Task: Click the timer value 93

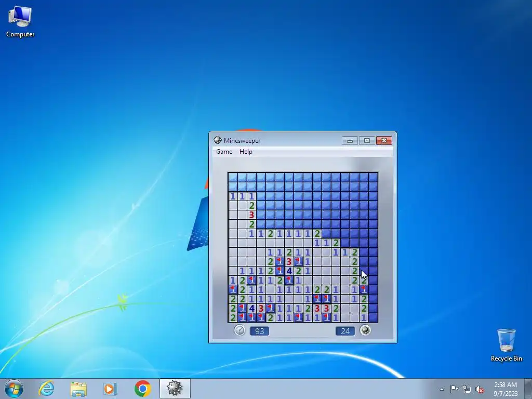Action: tap(260, 331)
